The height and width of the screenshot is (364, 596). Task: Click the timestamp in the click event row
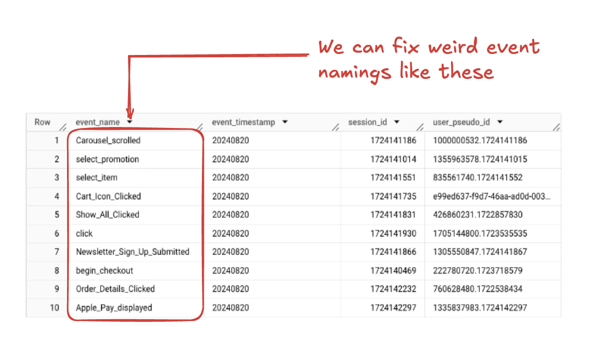(x=231, y=234)
